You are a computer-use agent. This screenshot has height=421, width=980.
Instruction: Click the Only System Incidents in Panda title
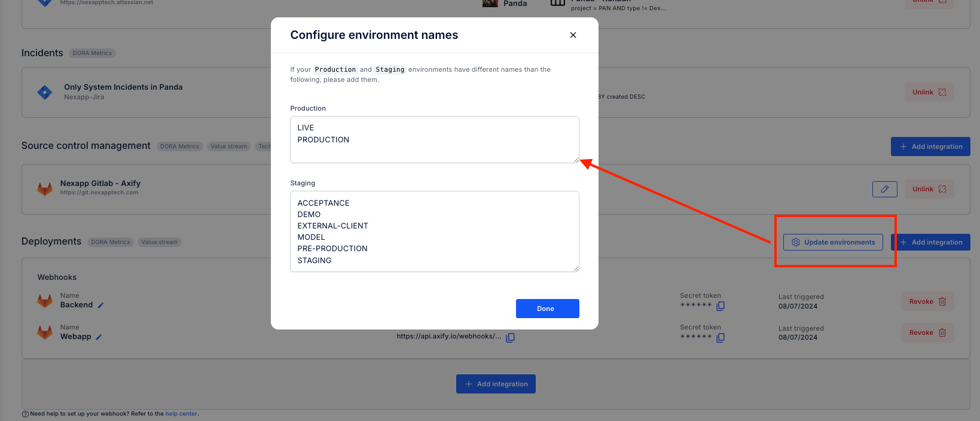(x=123, y=87)
